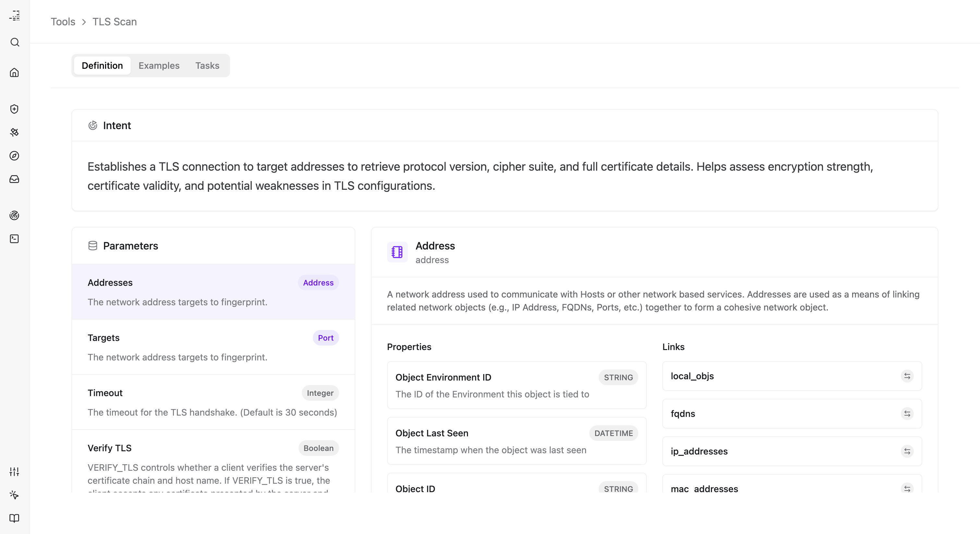Viewport: 980px width, 534px height.
Task: Click the ip_addresses link arrows icon
Action: pyautogui.click(x=907, y=451)
